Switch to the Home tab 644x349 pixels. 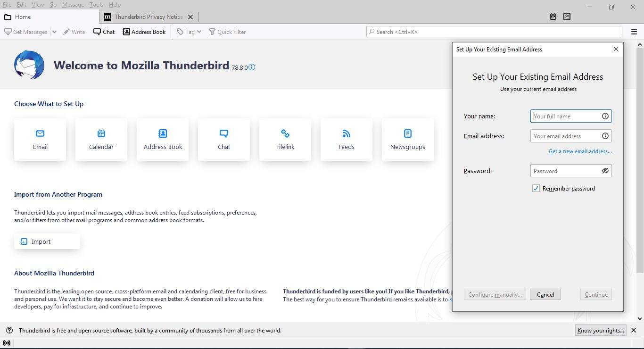[x=50, y=17]
